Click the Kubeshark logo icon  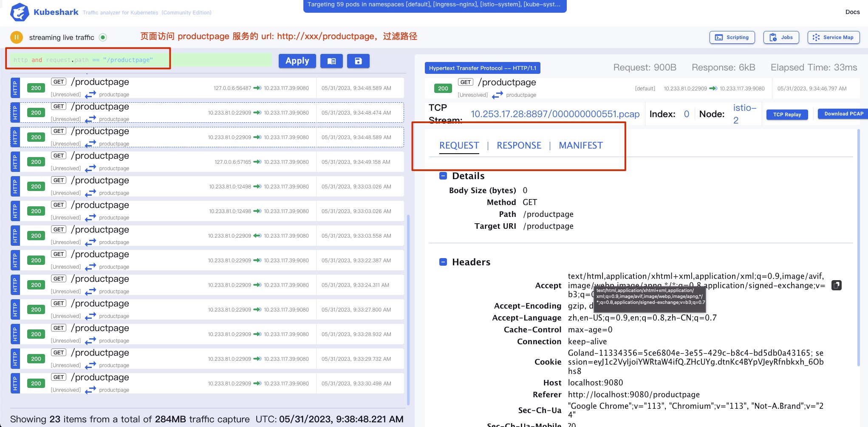pos(20,12)
